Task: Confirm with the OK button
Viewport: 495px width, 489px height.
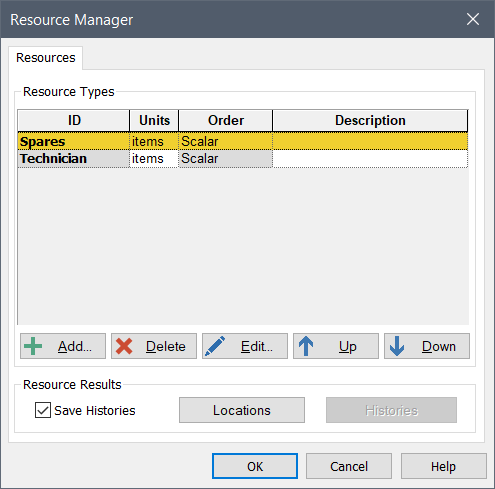Action: [x=255, y=466]
